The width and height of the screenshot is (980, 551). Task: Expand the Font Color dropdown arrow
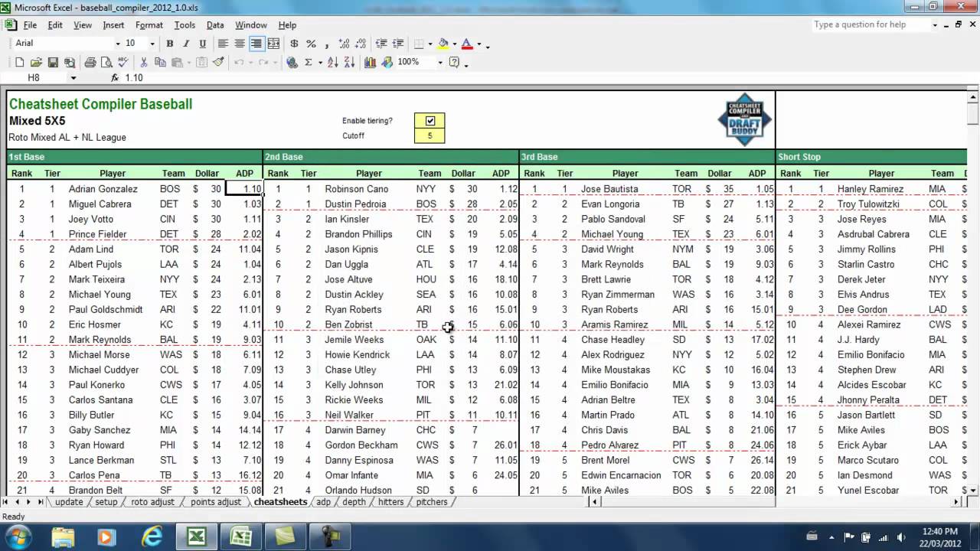coord(479,44)
